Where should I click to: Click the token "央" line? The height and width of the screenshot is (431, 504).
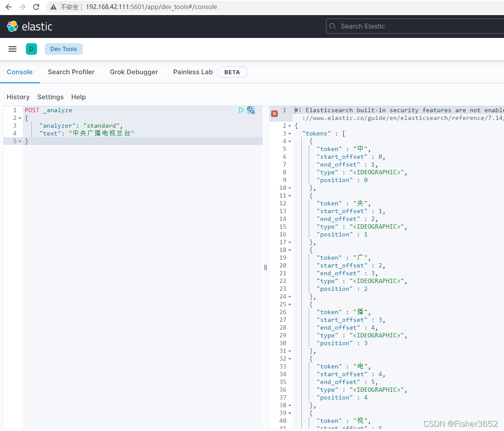344,203
